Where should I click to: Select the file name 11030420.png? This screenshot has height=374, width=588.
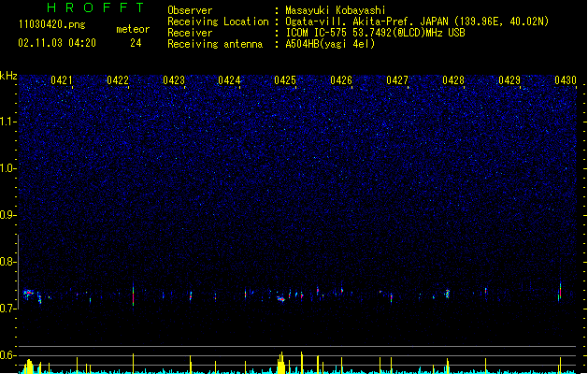[x=52, y=24]
